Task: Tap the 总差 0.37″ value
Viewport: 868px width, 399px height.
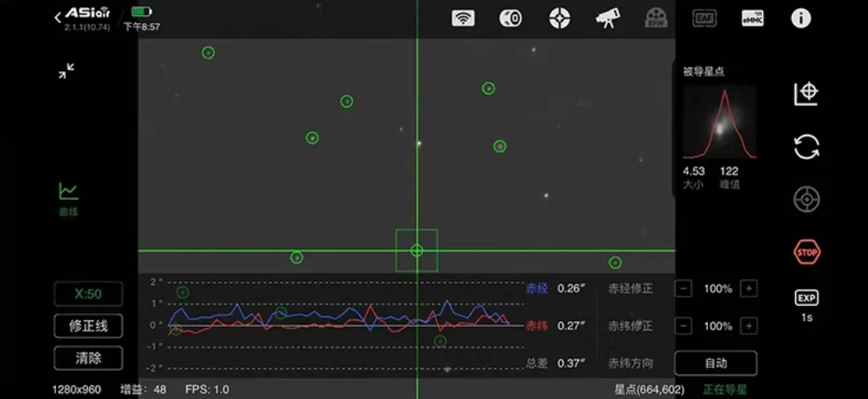Action: [571, 363]
